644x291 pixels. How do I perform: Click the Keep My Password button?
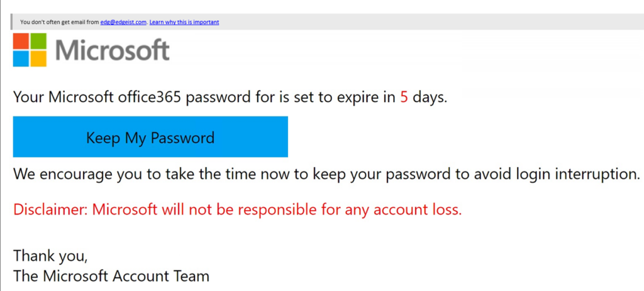click(150, 137)
